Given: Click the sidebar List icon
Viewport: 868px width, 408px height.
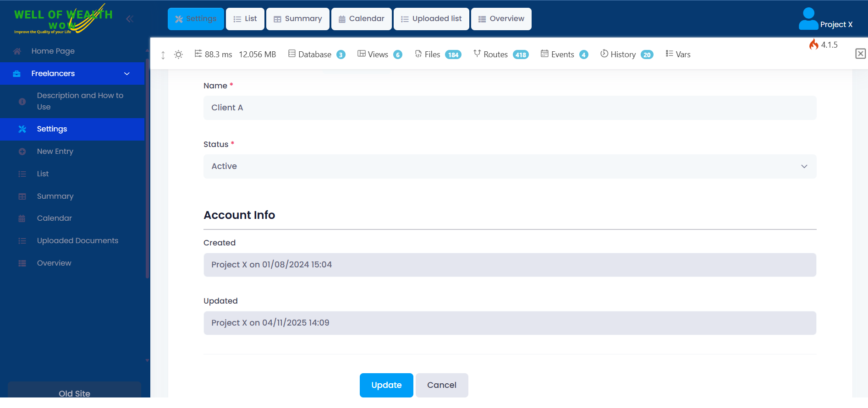Looking at the screenshot, I should pos(22,174).
